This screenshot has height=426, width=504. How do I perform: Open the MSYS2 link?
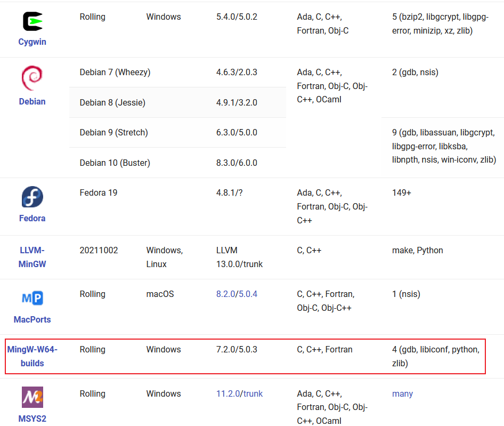[32, 419]
